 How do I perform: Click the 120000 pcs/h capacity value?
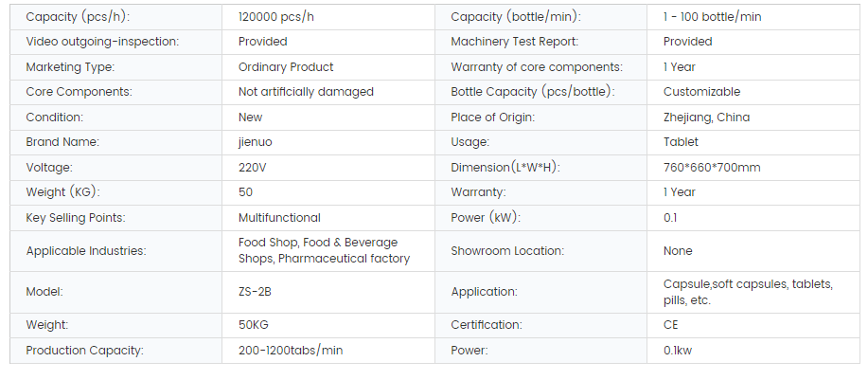(x=276, y=17)
